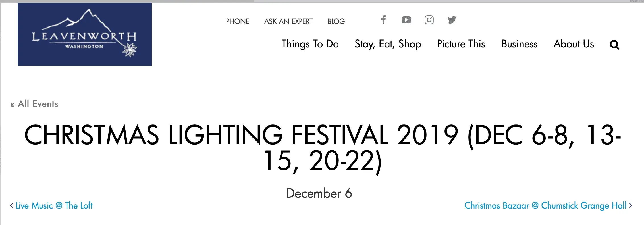Visit the BLOG section
644x225 pixels.
click(336, 21)
